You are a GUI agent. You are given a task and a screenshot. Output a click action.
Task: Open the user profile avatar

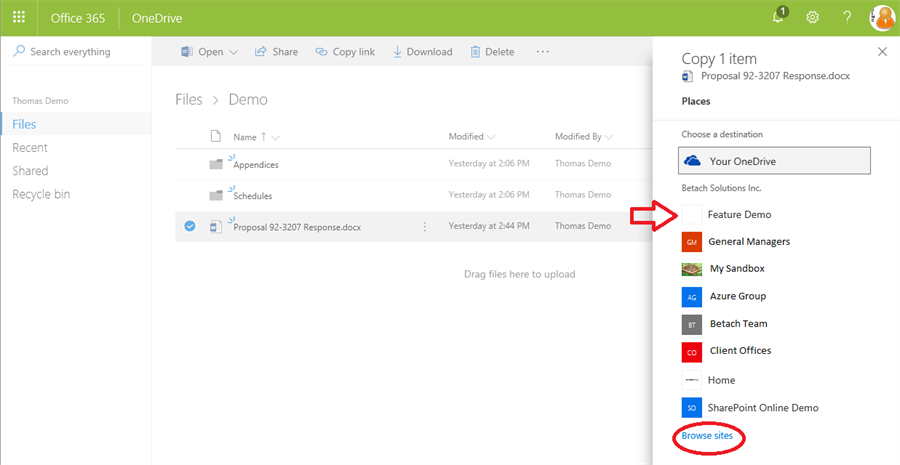(883, 18)
